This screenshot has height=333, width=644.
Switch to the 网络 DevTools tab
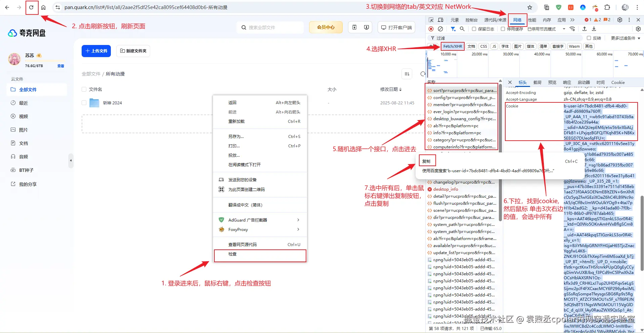point(517,20)
